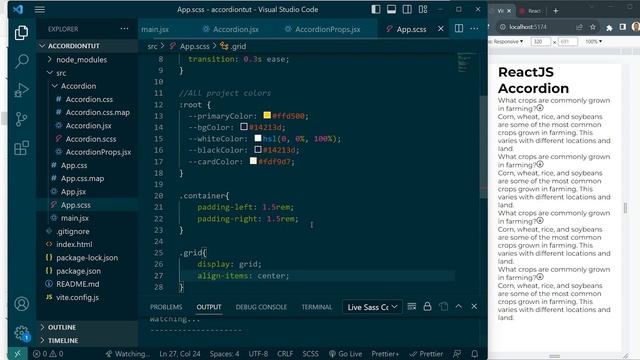This screenshot has height=360, width=640.
Task: Go to line via Ln 27, Col 24
Action: click(x=180, y=353)
